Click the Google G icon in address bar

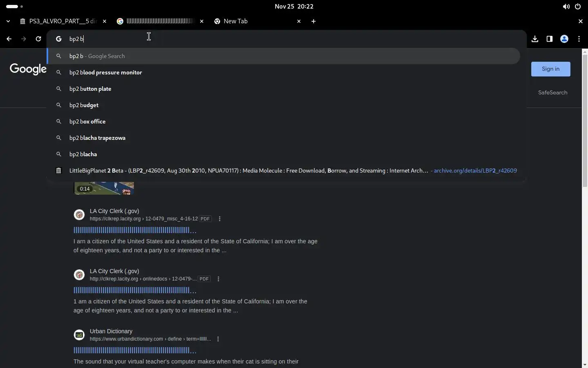59,39
